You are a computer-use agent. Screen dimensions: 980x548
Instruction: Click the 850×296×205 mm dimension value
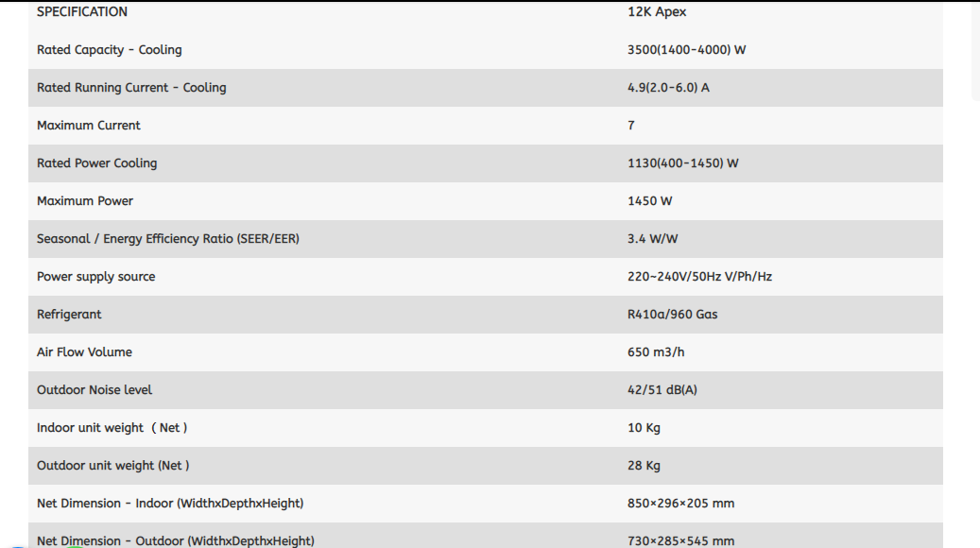(680, 504)
